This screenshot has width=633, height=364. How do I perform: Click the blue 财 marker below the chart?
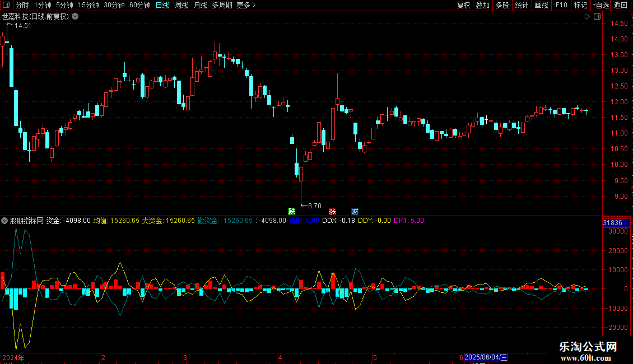[x=355, y=212]
